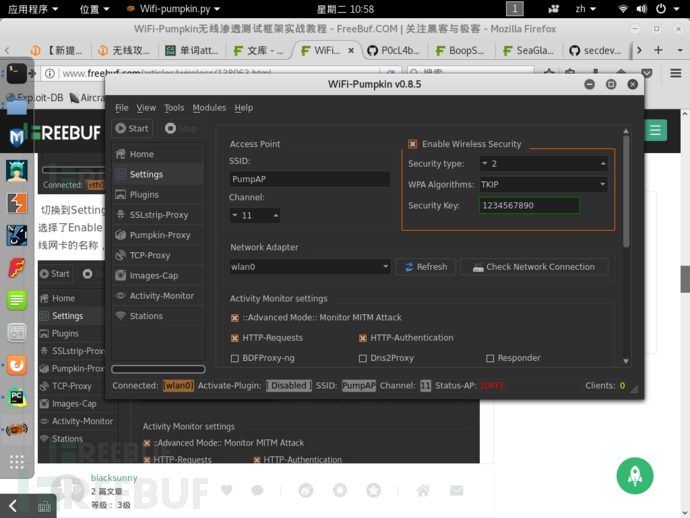Open the files folder icon in dock
Viewport: 690px width, 518px height.
[x=17, y=106]
